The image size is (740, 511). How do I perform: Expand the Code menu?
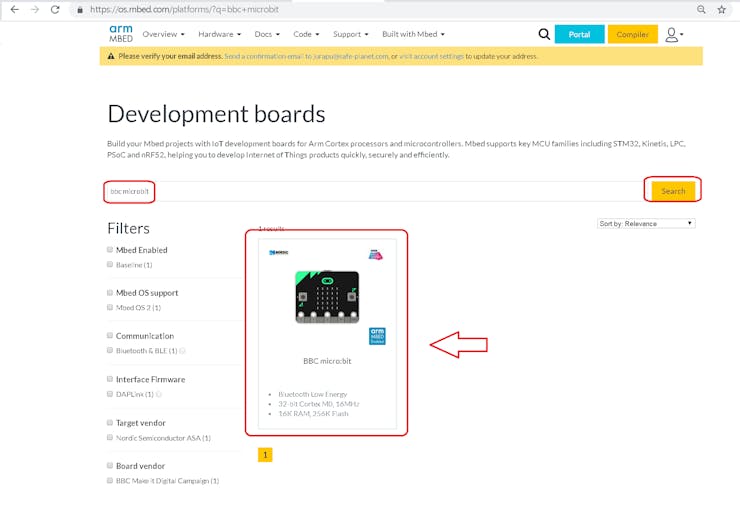click(306, 34)
